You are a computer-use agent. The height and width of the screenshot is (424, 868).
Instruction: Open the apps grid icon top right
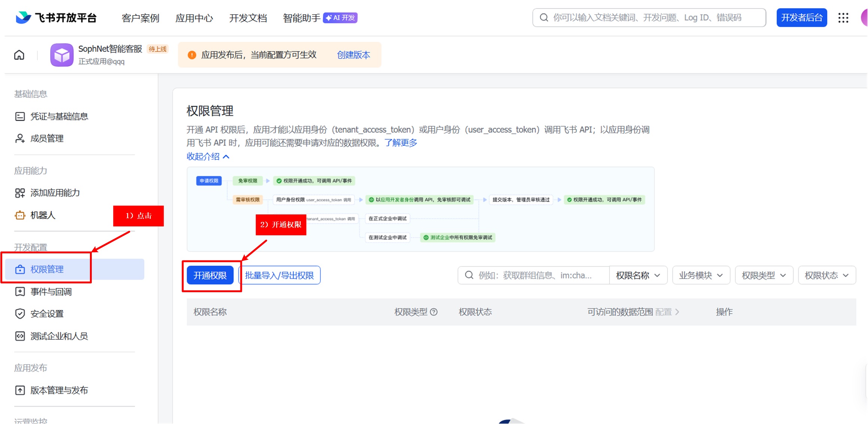[843, 18]
